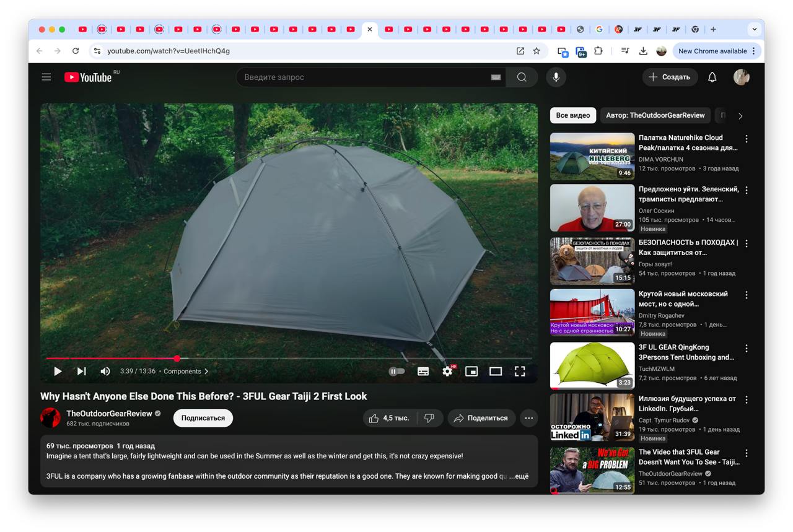793x532 pixels.
Task: Open The Video that 3FUL Gear Doesn't Want
Action: (x=688, y=457)
